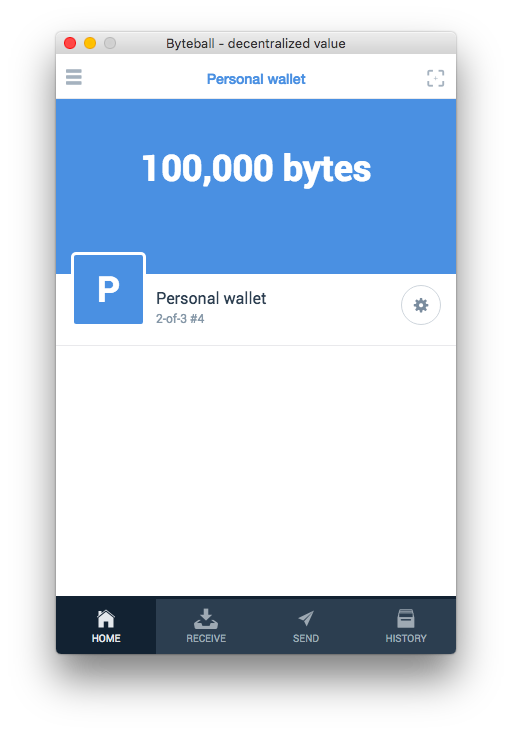The width and height of the screenshot is (512, 734).
Task: Open the Send tab
Action: tap(306, 626)
